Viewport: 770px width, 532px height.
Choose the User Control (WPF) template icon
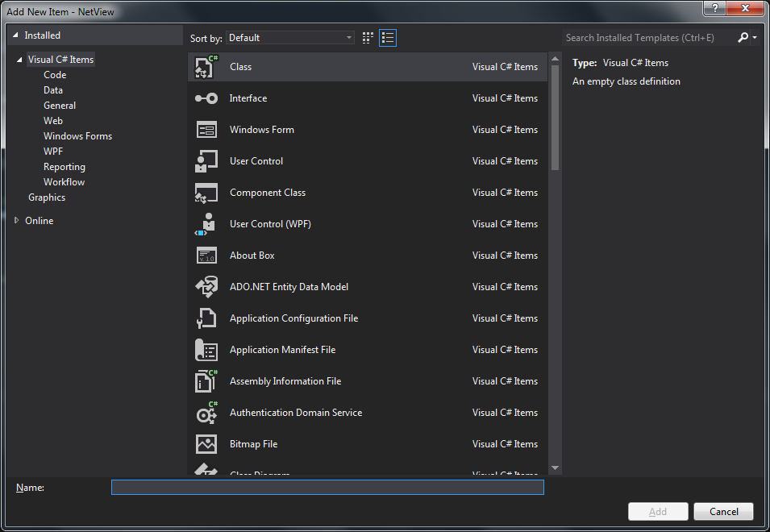[206, 223]
